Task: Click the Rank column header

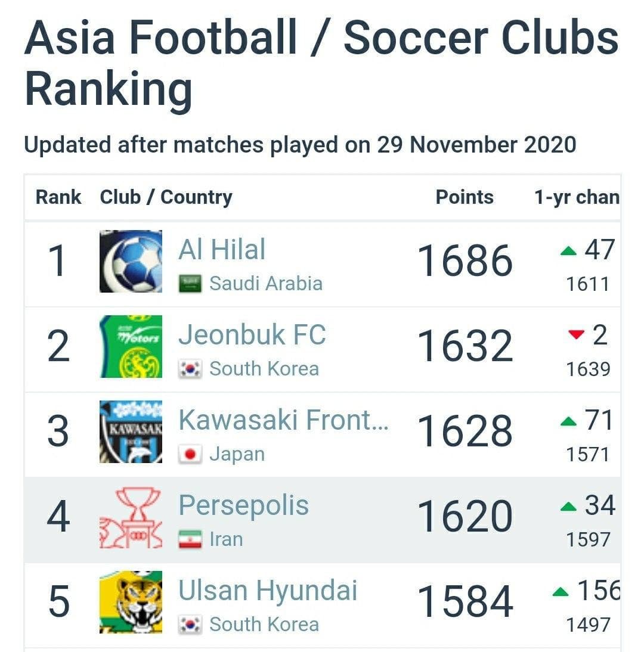Action: [x=58, y=197]
